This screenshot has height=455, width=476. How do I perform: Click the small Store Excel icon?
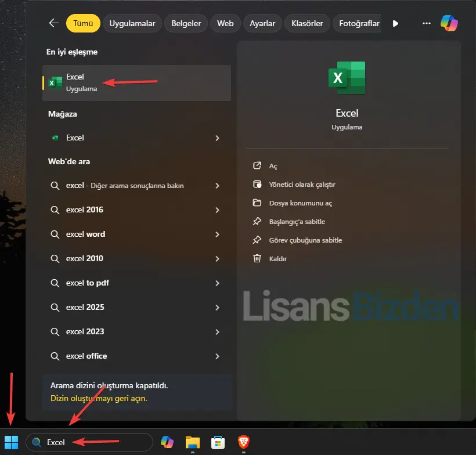tap(55, 138)
